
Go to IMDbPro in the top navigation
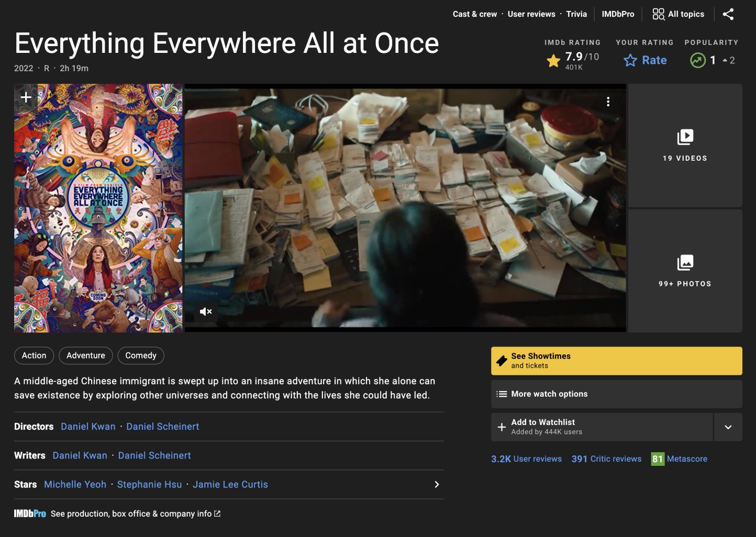(x=618, y=14)
